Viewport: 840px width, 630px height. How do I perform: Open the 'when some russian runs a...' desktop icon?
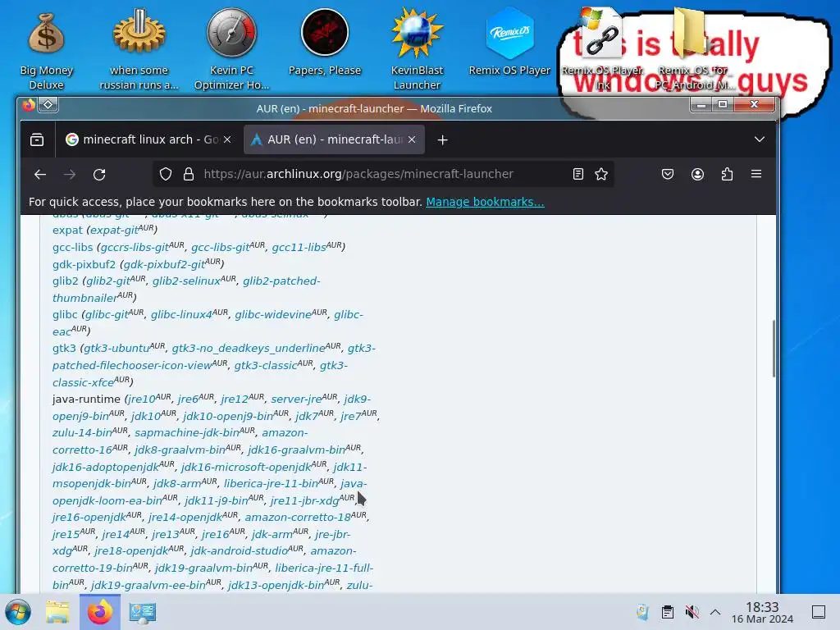139,51
